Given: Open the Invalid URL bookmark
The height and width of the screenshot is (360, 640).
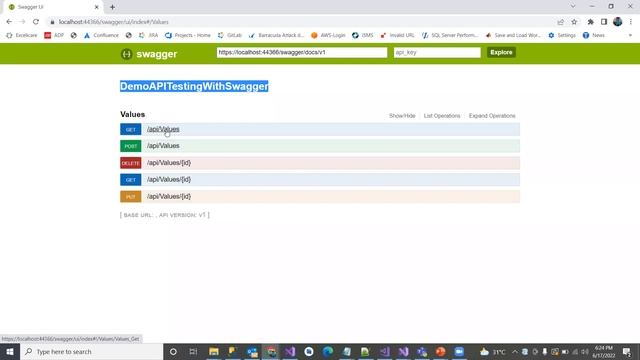Looking at the screenshot, I should (x=397, y=36).
